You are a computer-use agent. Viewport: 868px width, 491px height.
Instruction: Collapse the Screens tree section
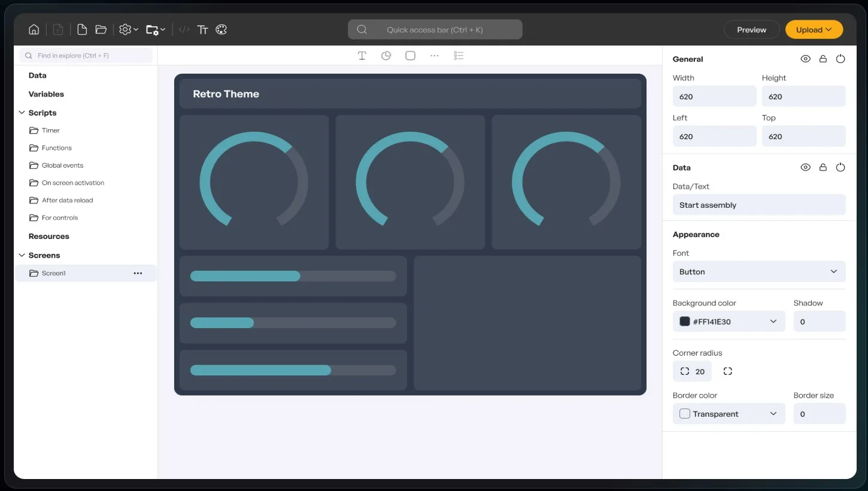[22, 255]
